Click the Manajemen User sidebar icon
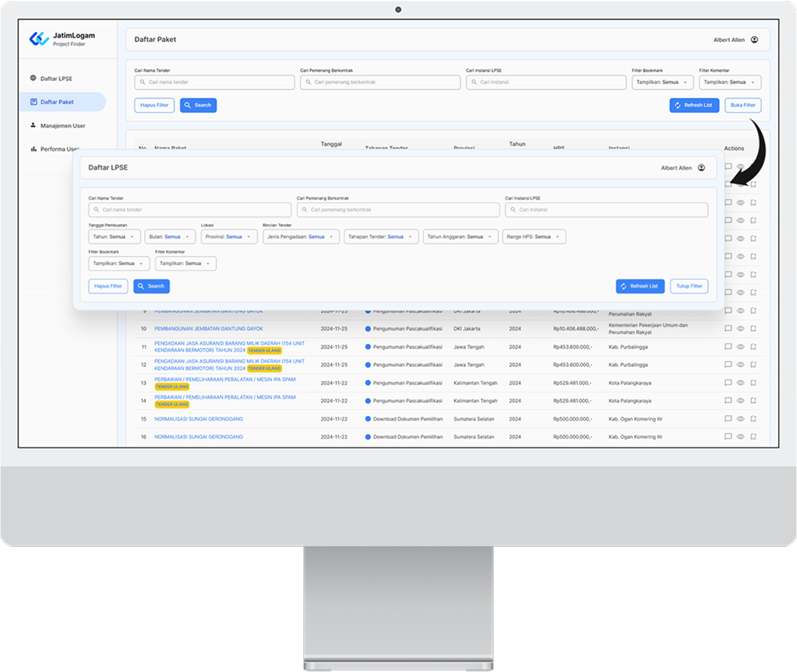This screenshot has height=672, width=797. click(34, 125)
